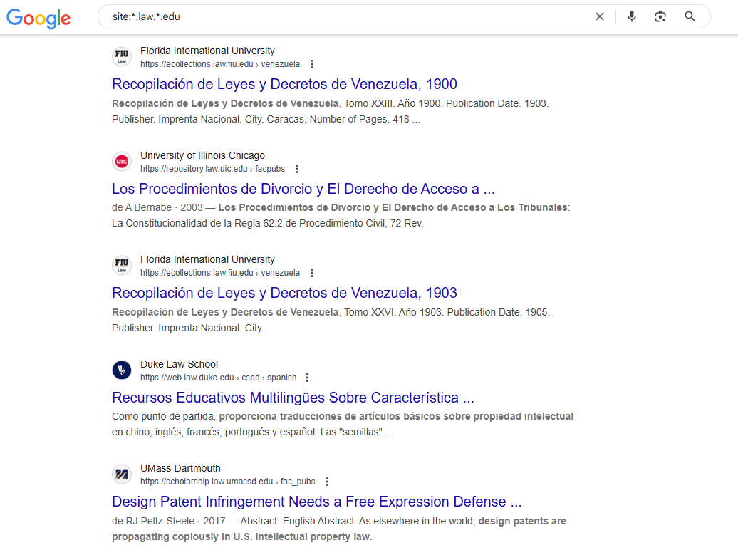Click the UIC favicon icon
Screen dimensions: 738x560
(122, 162)
